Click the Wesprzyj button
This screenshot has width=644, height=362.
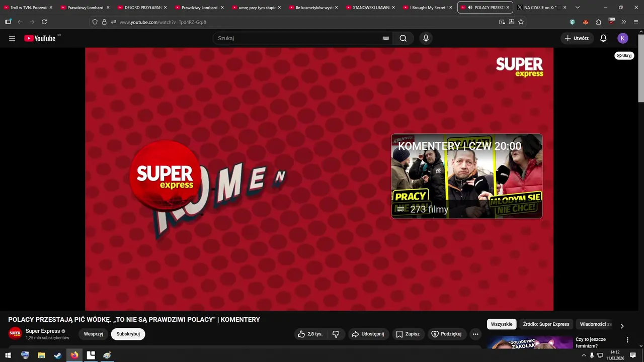point(94,334)
